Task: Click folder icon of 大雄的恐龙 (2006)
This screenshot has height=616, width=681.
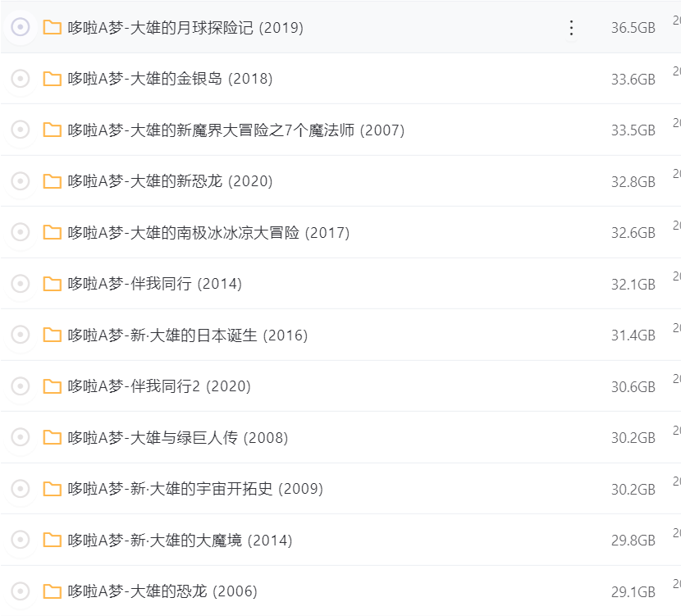Action: tap(53, 591)
